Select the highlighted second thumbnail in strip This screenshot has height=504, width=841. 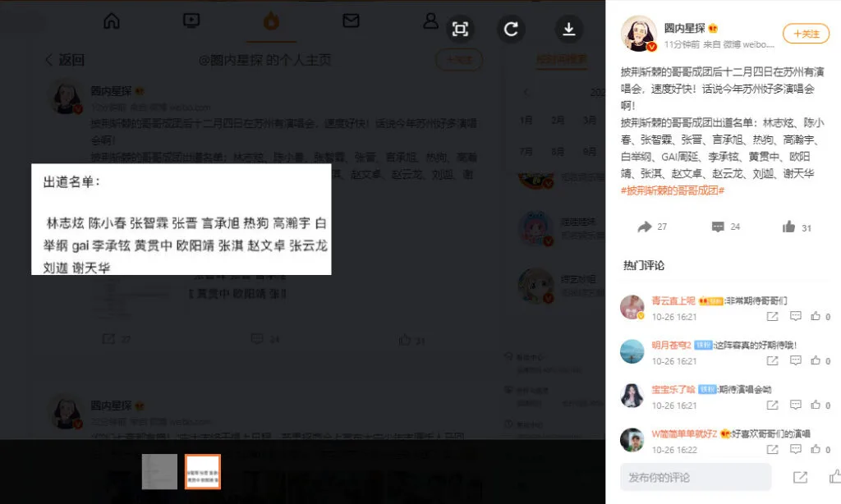pos(203,472)
